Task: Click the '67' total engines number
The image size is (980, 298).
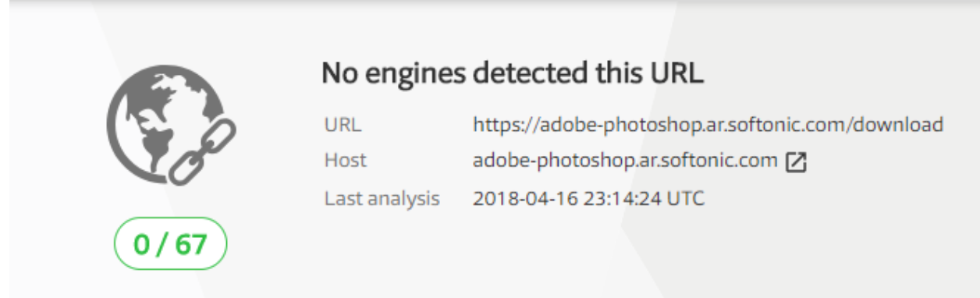Action: tap(193, 245)
